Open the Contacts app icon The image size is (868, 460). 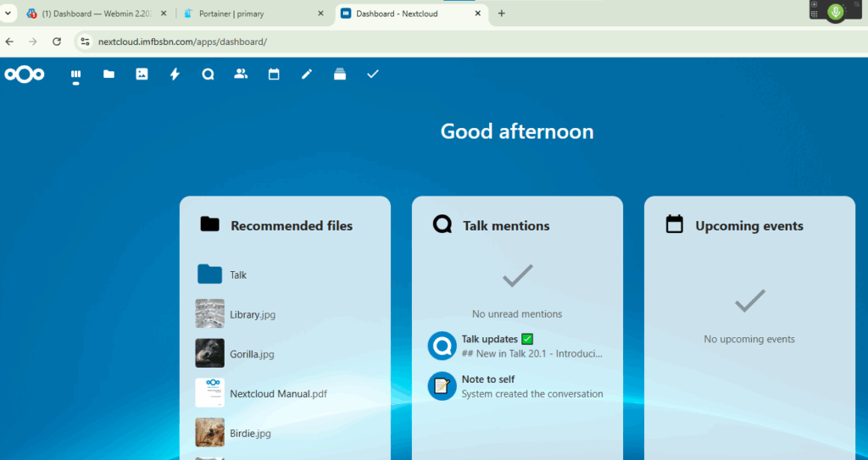241,75
